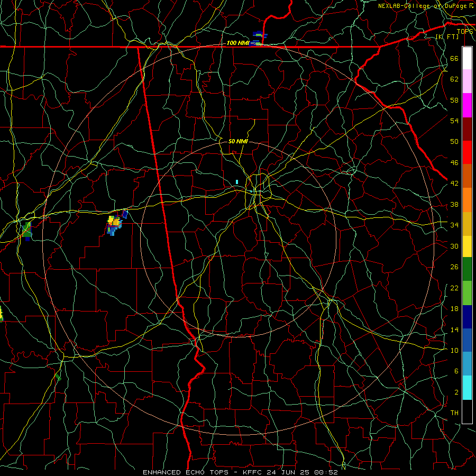Click the small cyan echo near the radar center

pyautogui.click(x=237, y=182)
